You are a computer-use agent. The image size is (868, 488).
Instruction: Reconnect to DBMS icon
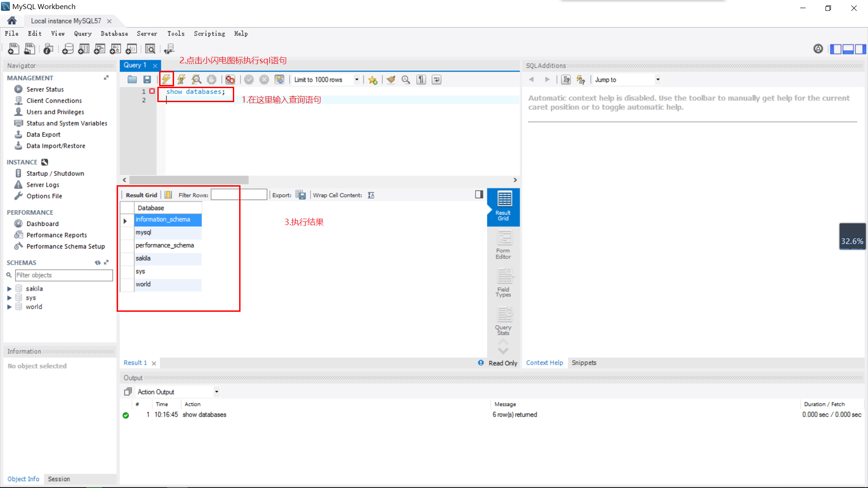[x=169, y=49]
